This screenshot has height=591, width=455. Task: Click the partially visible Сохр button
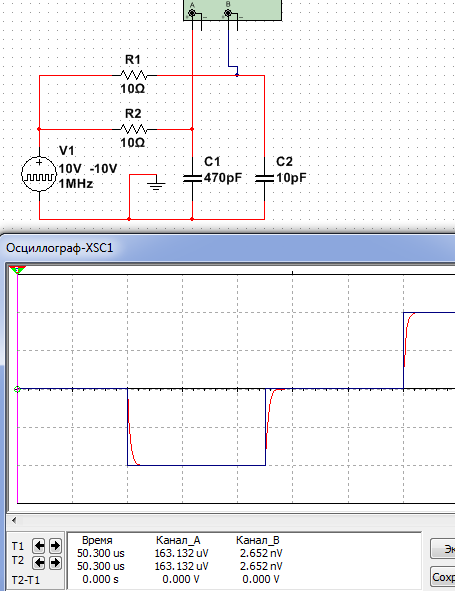click(x=443, y=577)
